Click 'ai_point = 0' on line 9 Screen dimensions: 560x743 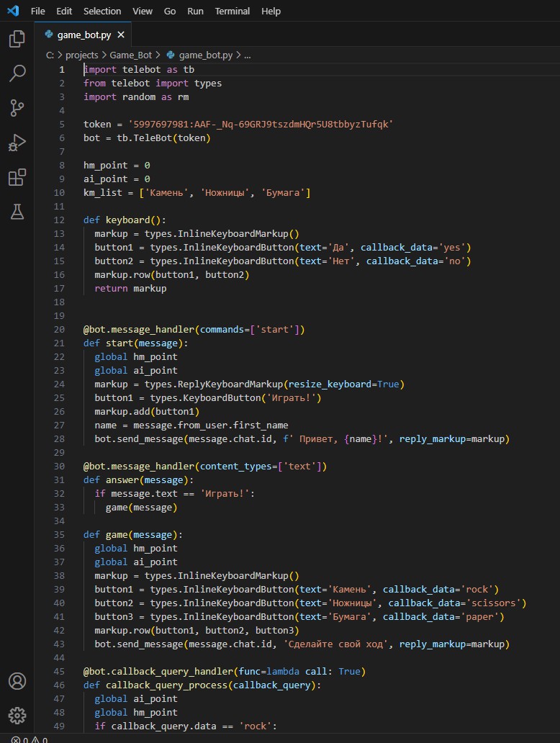pyautogui.click(x=117, y=179)
